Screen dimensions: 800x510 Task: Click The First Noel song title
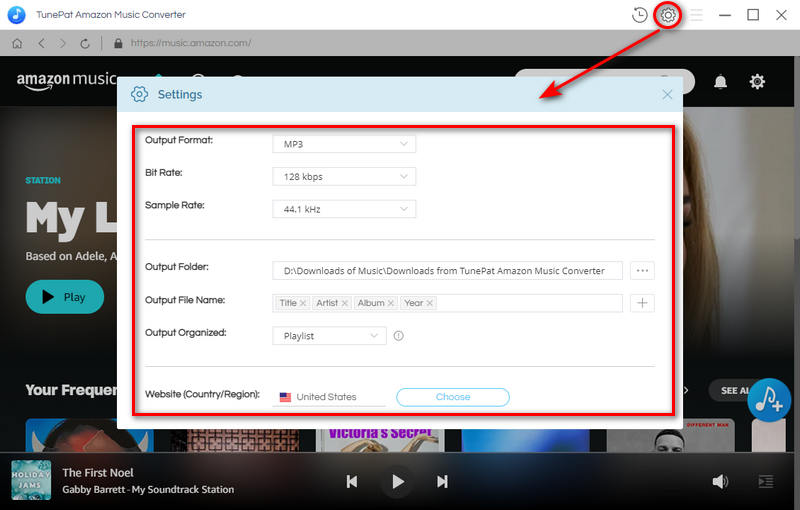pyautogui.click(x=98, y=473)
